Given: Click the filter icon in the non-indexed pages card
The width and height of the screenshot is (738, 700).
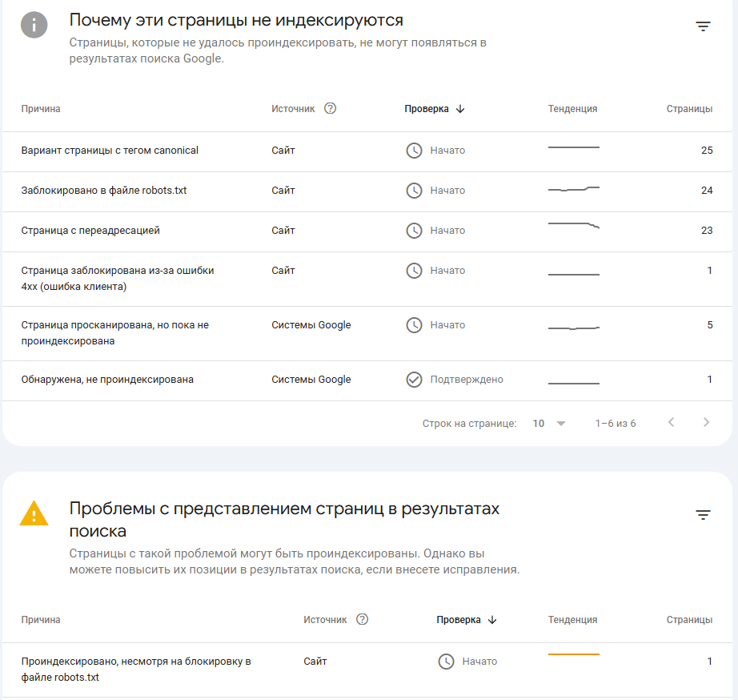Looking at the screenshot, I should (703, 26).
